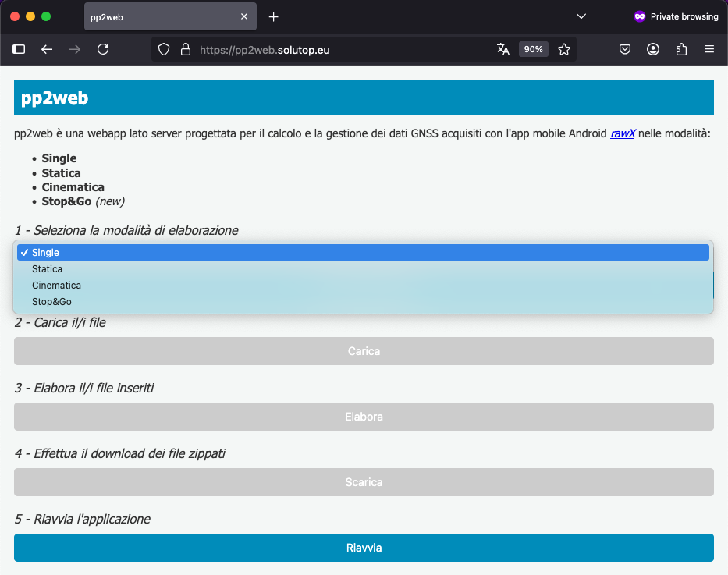Go forward with the arrow button

[x=75, y=49]
